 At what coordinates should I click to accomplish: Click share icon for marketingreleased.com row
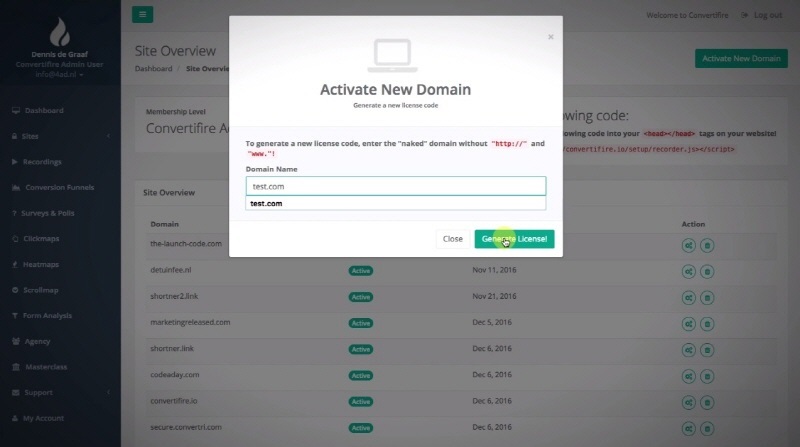click(x=688, y=324)
